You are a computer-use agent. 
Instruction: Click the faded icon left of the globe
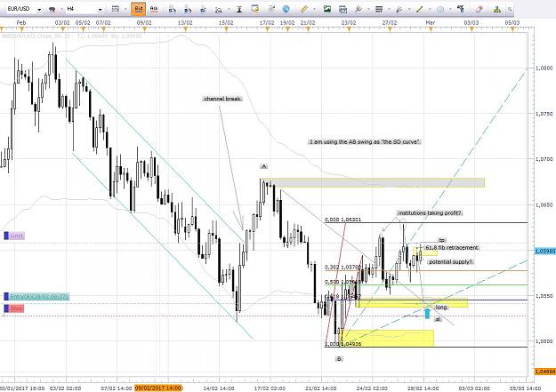(271, 9)
